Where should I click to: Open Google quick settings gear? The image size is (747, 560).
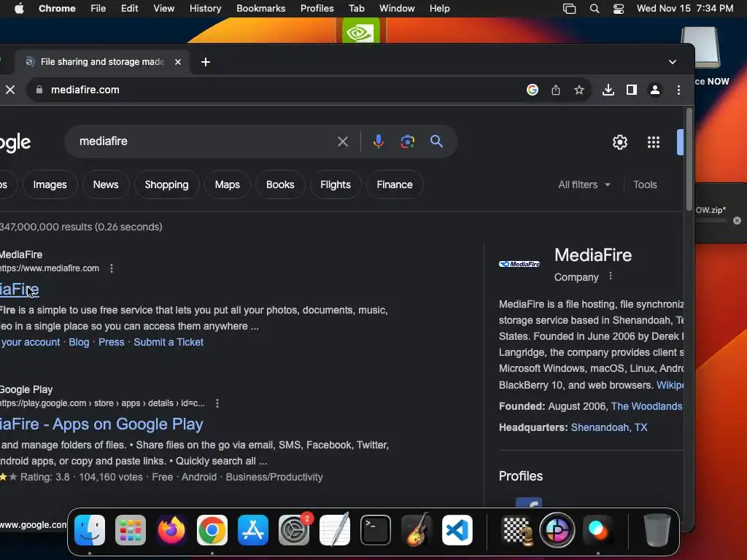pos(620,142)
